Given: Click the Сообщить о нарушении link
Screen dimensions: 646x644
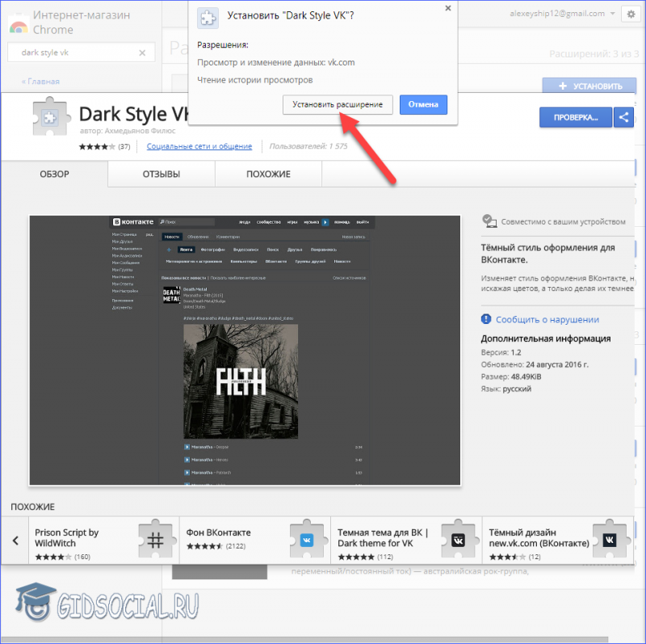Looking at the screenshot, I should pyautogui.click(x=547, y=319).
